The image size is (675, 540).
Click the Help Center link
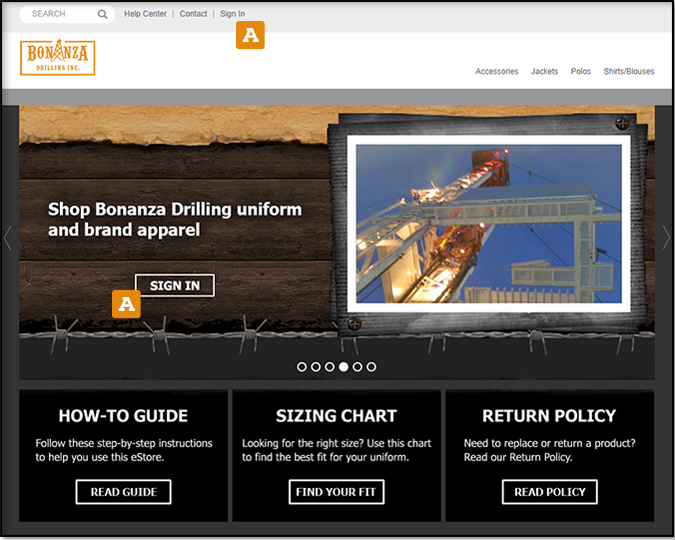145,14
